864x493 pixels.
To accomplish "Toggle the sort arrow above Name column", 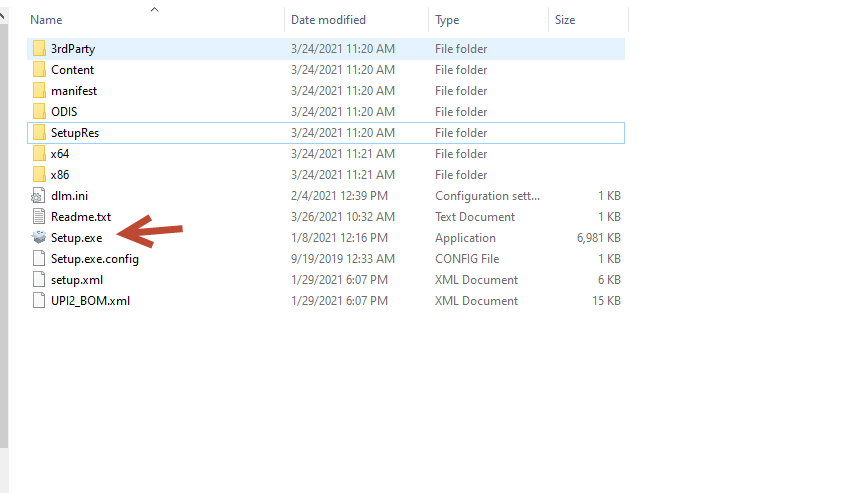I will [x=154, y=10].
